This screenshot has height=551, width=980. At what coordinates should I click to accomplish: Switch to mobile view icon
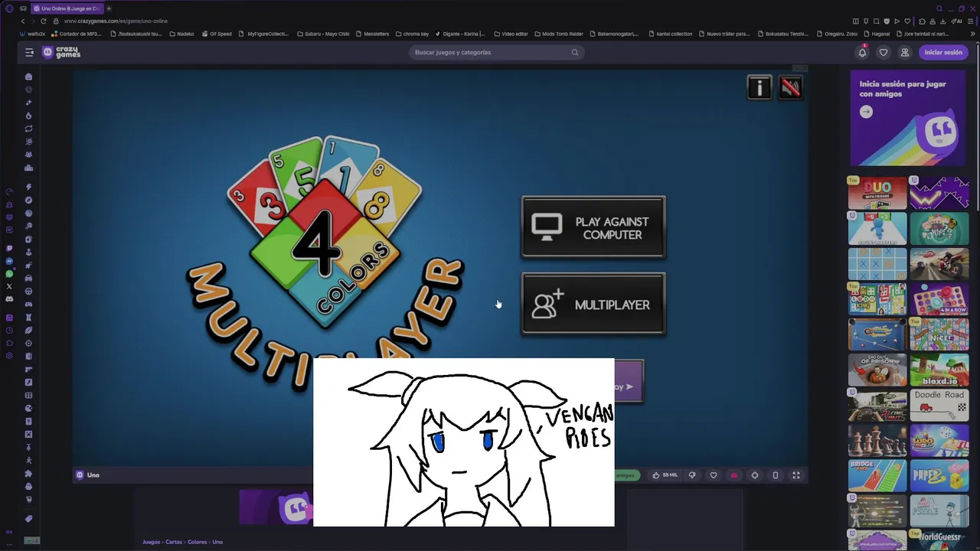[x=776, y=475]
